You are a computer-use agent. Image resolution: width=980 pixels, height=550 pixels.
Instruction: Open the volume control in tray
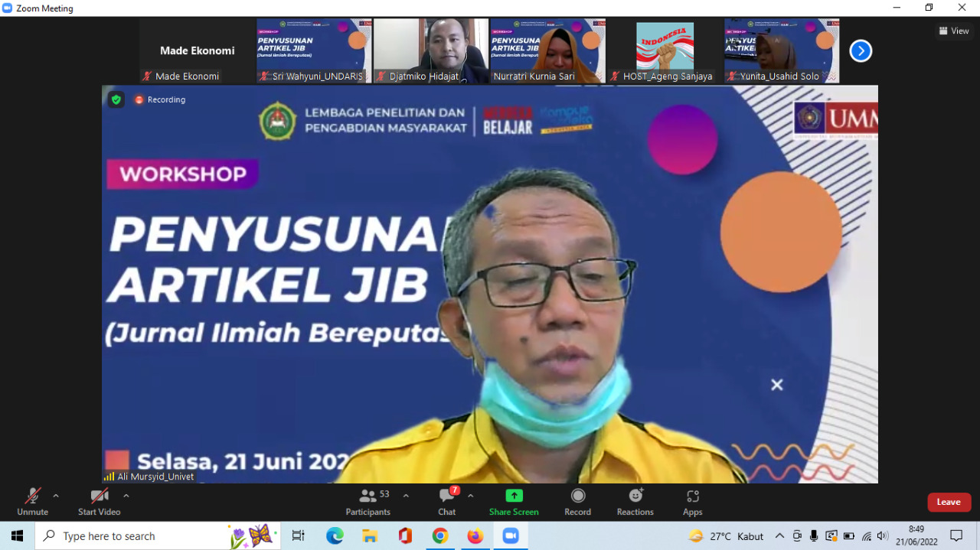[x=883, y=536]
